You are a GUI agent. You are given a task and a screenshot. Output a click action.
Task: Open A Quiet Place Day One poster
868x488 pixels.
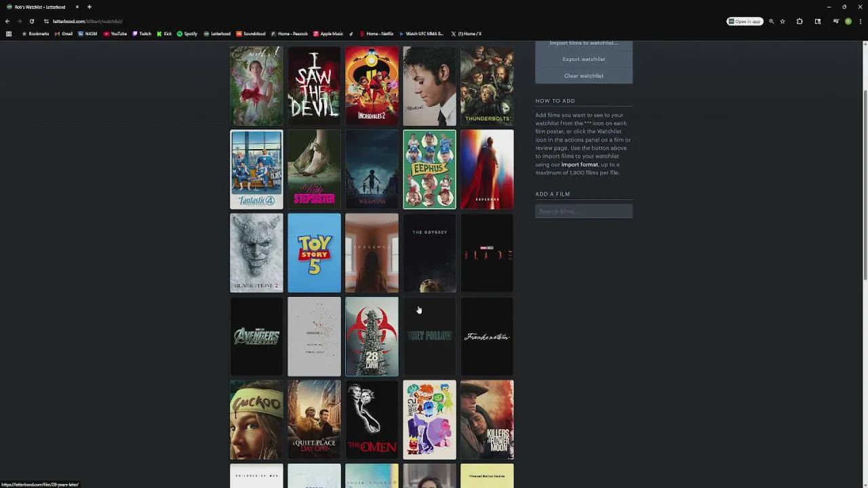tap(314, 420)
